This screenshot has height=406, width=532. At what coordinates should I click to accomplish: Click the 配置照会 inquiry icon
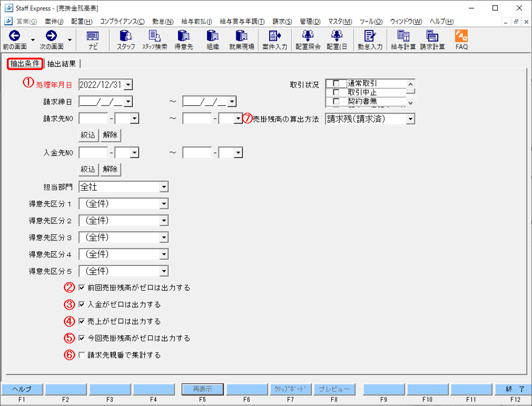[307, 40]
